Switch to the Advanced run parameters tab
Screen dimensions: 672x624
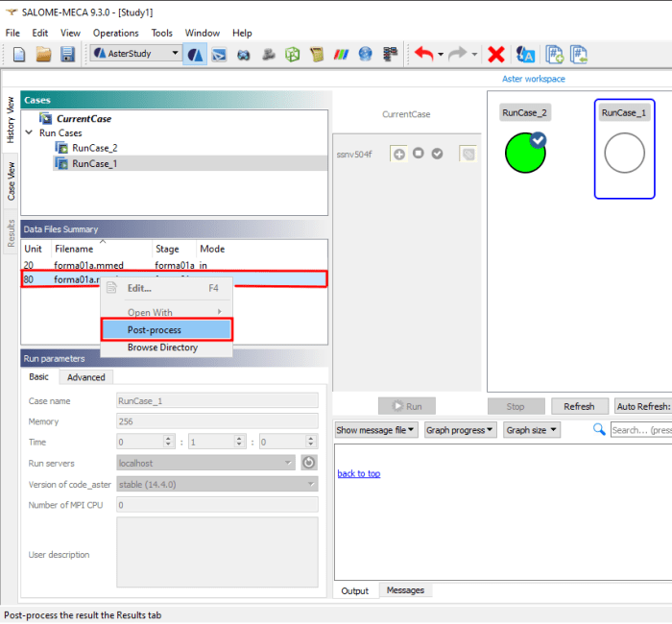coord(85,377)
